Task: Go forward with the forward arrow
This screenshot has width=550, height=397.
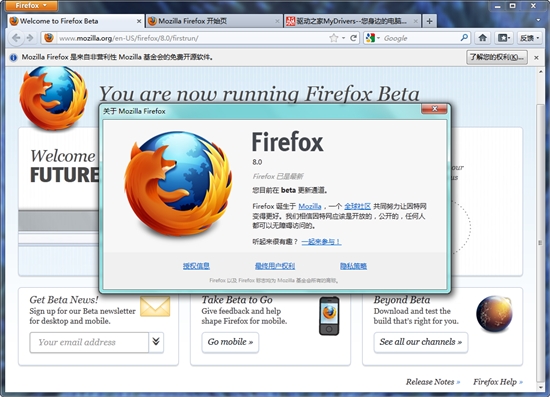Action: (30, 38)
